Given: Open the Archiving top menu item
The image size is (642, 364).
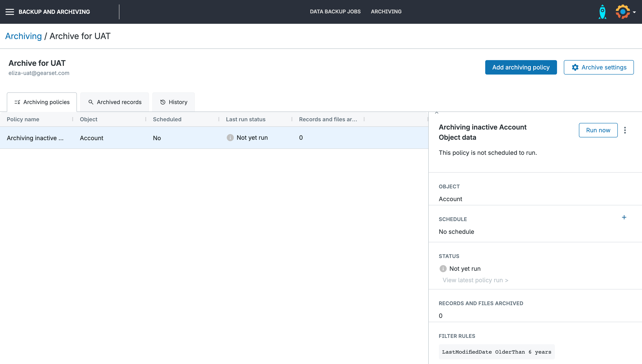Looking at the screenshot, I should [x=386, y=11].
